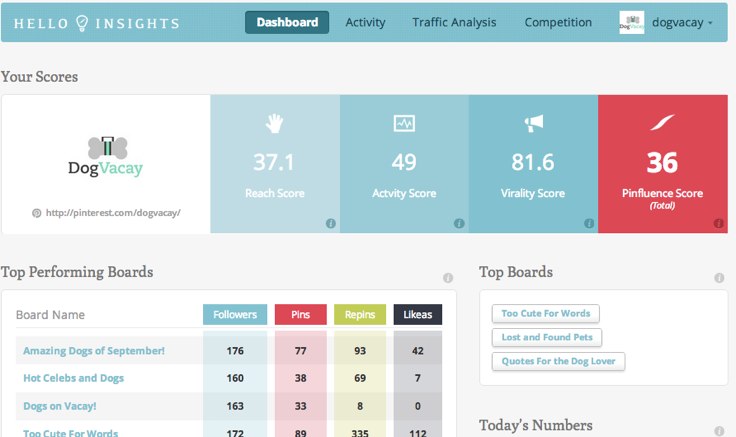736x437 pixels.
Task: Sort by the Repins column header
Action: [360, 314]
